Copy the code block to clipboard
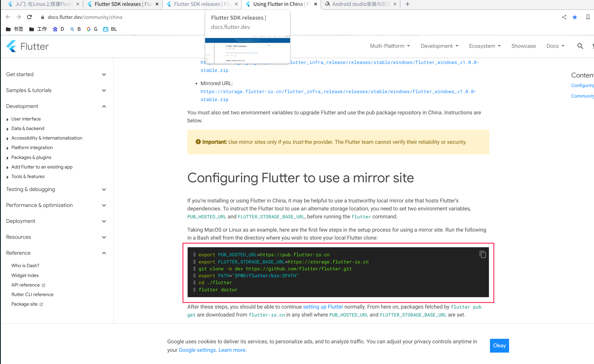The height and width of the screenshot is (364, 594). [x=483, y=254]
